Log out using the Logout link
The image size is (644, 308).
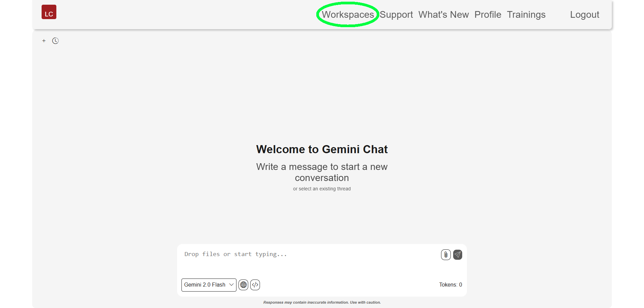tap(585, 15)
